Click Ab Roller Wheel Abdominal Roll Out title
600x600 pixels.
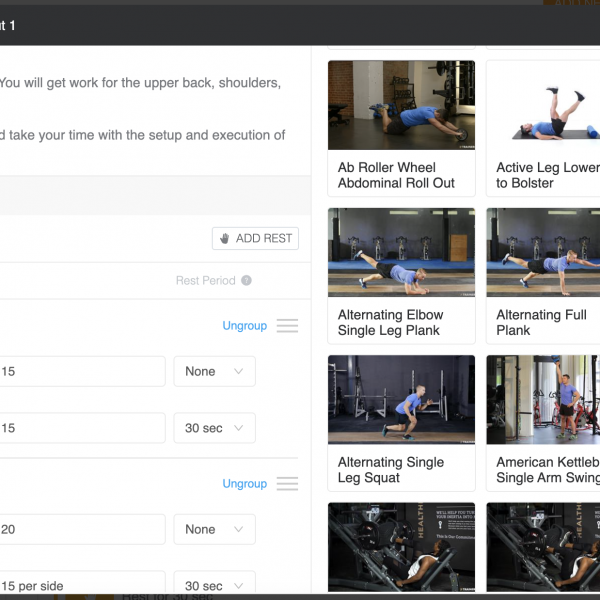(396, 175)
